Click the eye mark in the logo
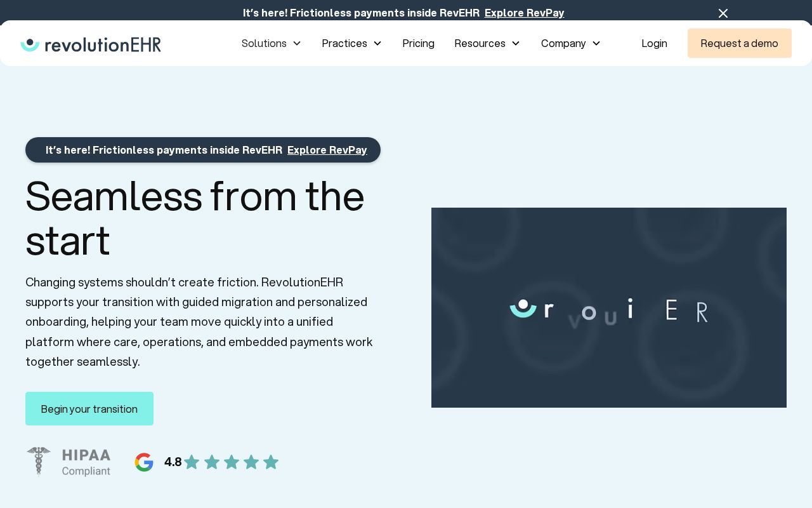The image size is (812, 508). point(30,44)
